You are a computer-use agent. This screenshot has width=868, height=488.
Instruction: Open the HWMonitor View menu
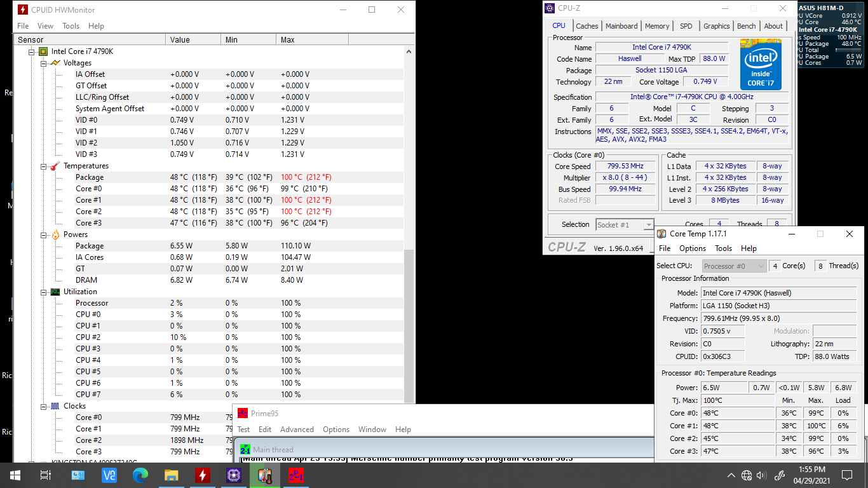point(46,26)
